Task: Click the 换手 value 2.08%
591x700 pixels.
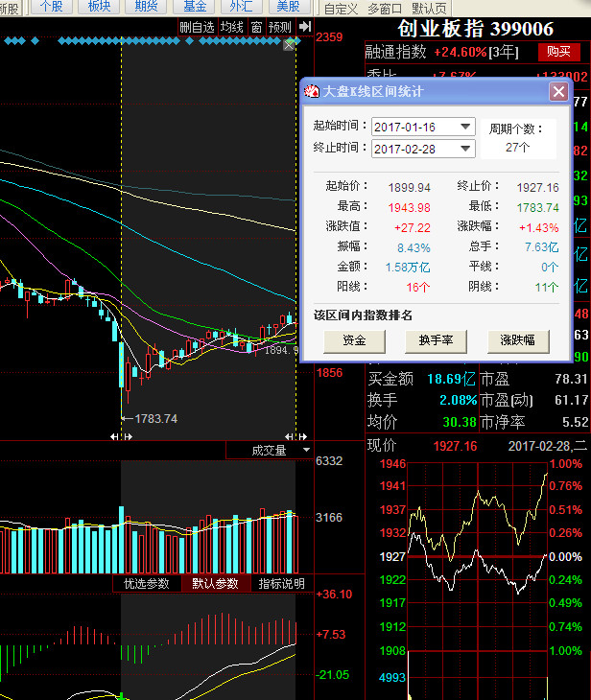Action: pos(459,400)
